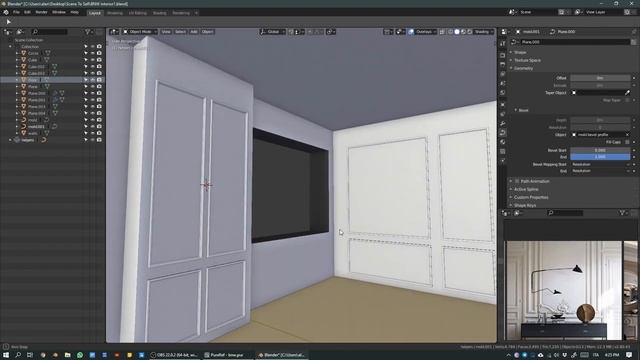Open the File menu

click(x=16, y=12)
